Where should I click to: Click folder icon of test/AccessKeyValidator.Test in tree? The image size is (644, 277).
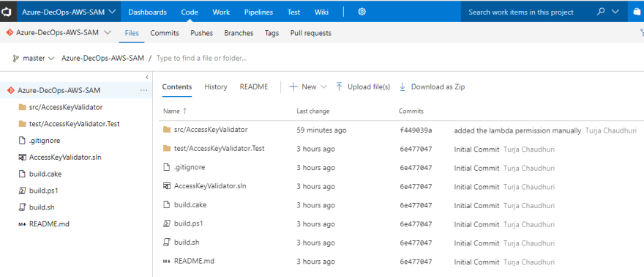pyautogui.click(x=23, y=124)
